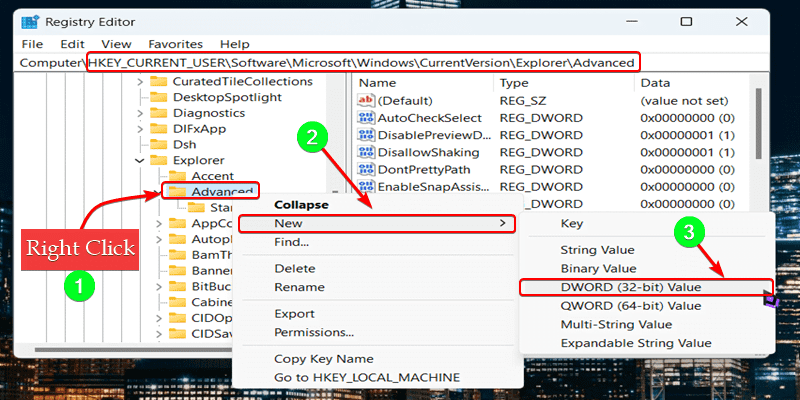Screen dimensions: 800x400
Task: Click the DontPrettyPath DWORD icon
Action: pos(366,169)
